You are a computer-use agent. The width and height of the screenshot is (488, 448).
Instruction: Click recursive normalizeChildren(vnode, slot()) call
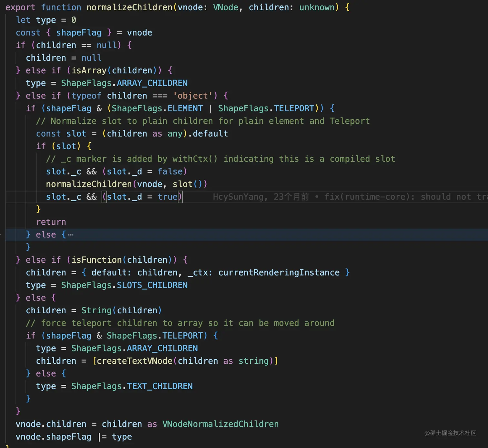tap(127, 184)
